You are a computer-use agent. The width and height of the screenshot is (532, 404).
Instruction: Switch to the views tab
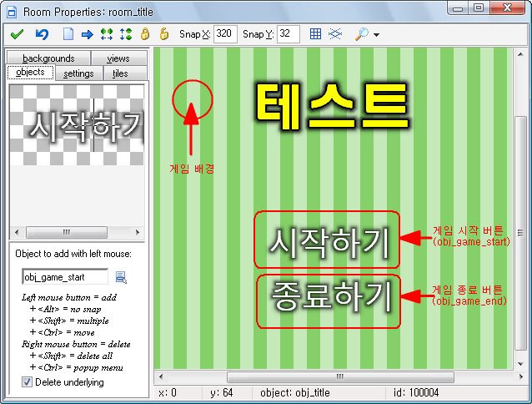pos(118,58)
